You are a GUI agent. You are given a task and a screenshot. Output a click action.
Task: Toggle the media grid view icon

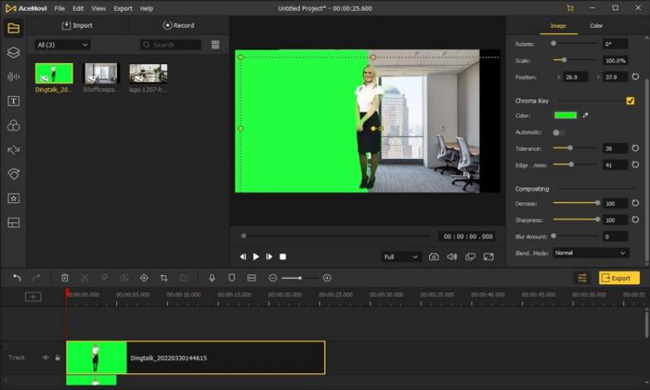215,45
